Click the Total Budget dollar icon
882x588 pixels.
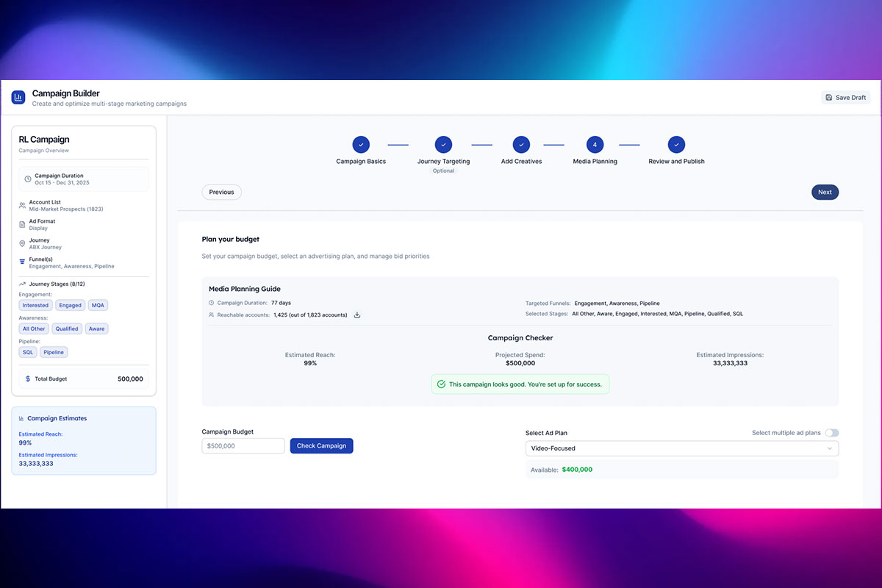(28, 379)
